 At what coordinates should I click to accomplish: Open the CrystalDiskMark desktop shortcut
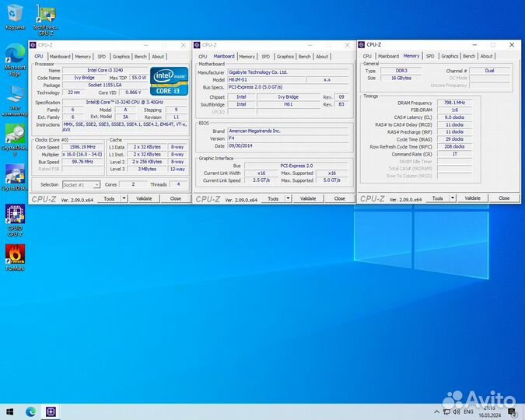15,177
